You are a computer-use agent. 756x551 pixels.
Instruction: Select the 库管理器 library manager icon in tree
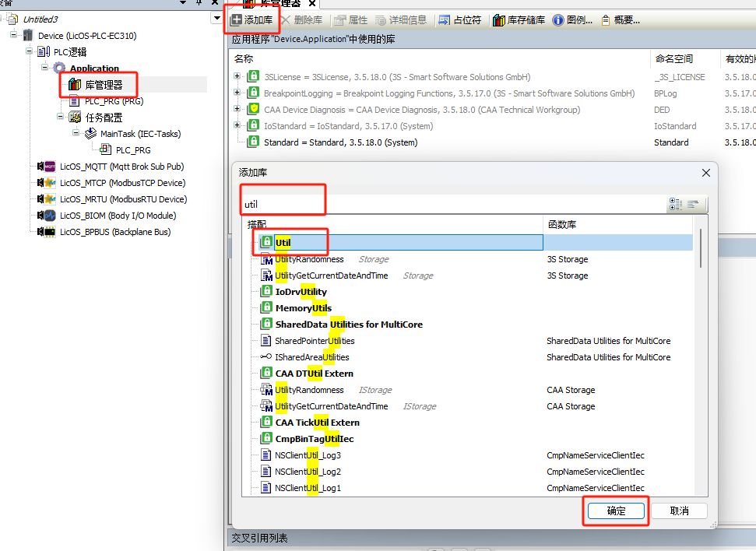coord(75,85)
